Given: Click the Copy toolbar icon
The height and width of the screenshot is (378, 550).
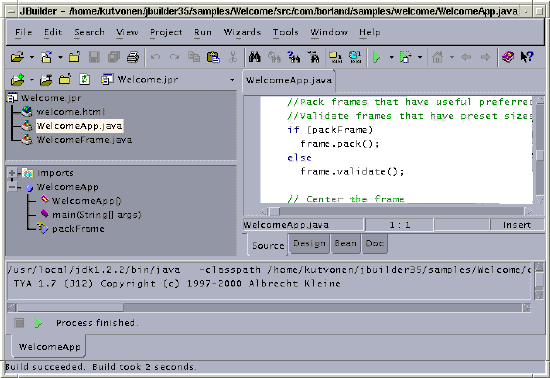Looking at the screenshot, I should 194,57.
